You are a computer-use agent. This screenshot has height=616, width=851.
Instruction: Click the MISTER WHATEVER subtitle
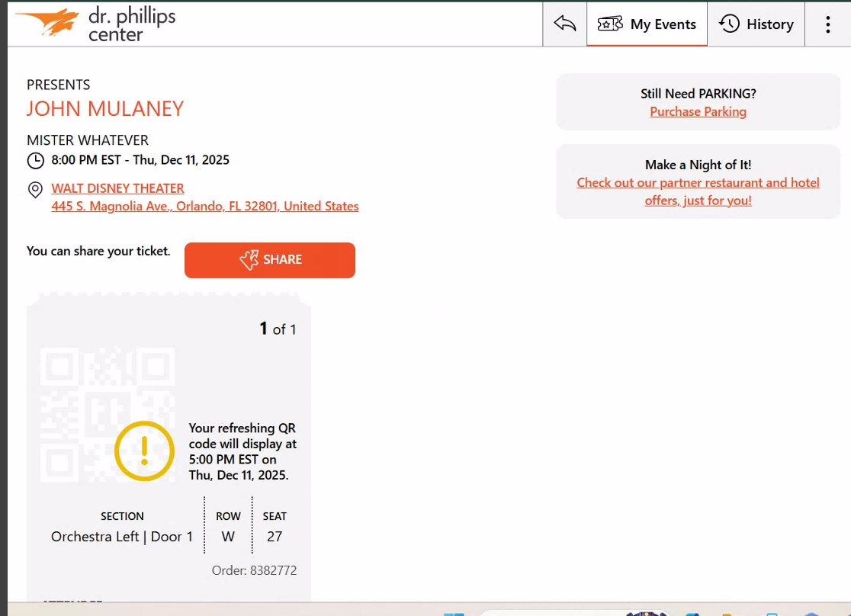tap(88, 140)
